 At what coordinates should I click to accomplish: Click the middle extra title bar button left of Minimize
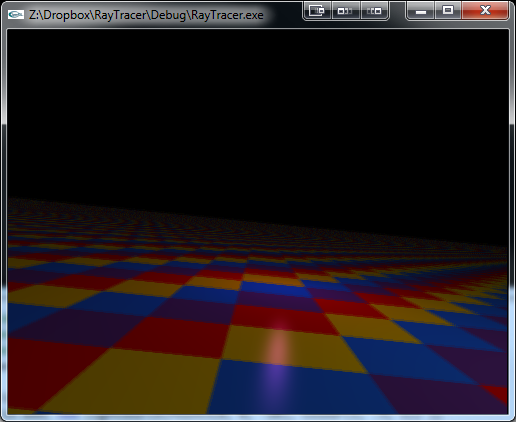pyautogui.click(x=346, y=10)
